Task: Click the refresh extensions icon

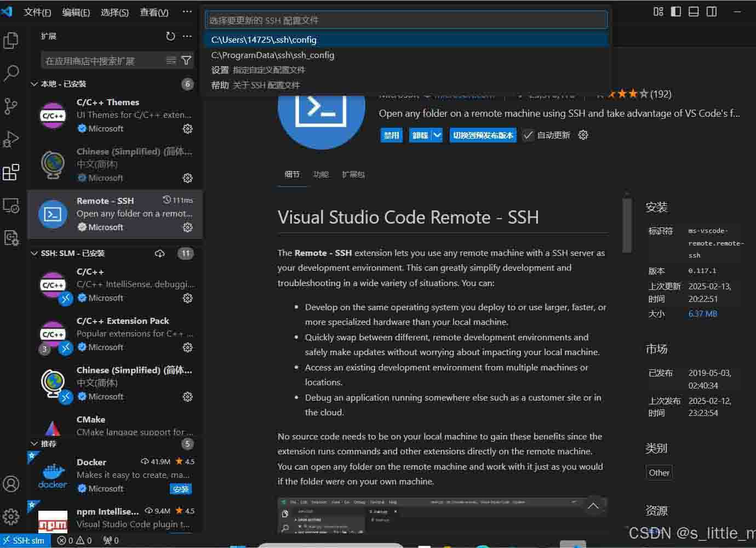Action: (170, 36)
